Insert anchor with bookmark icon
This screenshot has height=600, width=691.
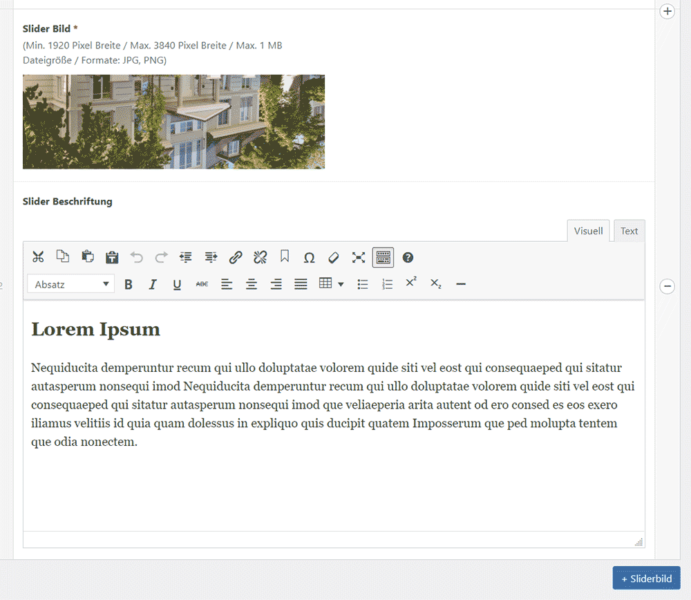point(285,257)
